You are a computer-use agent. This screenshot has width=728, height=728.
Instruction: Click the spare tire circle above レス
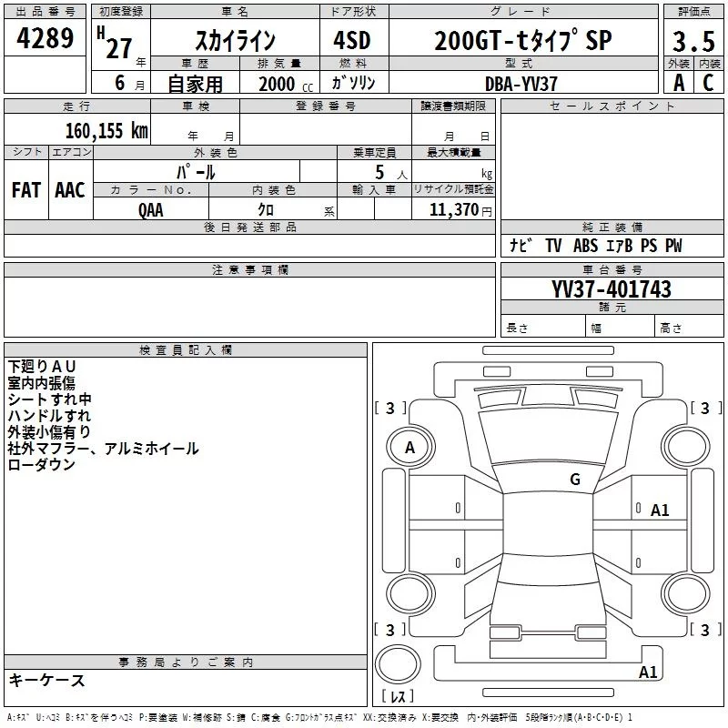click(x=398, y=664)
